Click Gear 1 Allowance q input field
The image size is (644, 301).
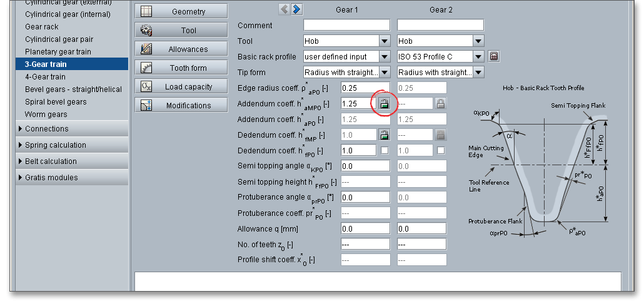[x=365, y=228]
